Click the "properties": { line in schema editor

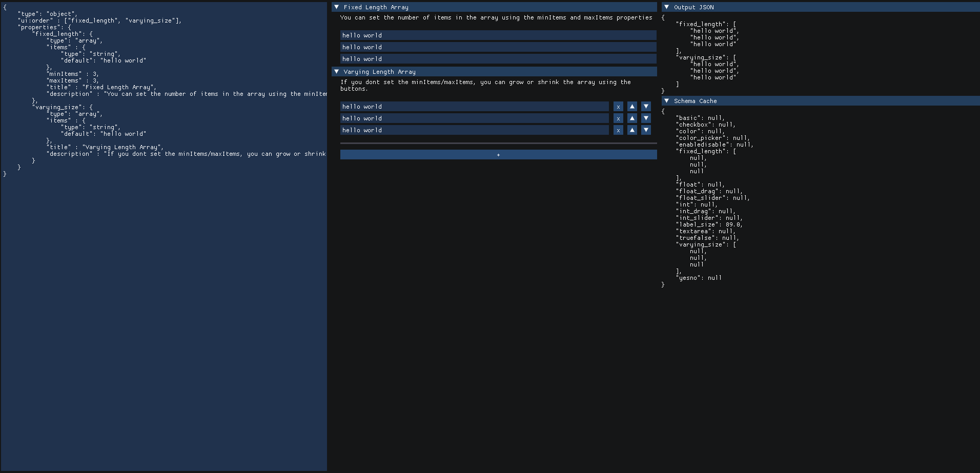tap(45, 27)
